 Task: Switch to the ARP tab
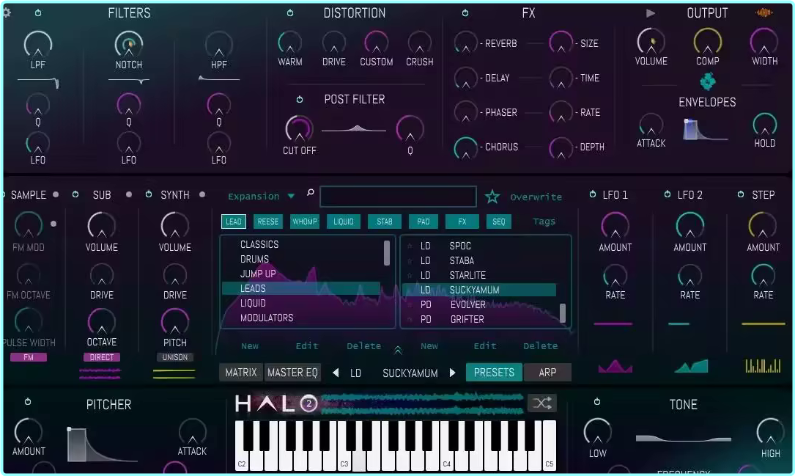click(548, 373)
